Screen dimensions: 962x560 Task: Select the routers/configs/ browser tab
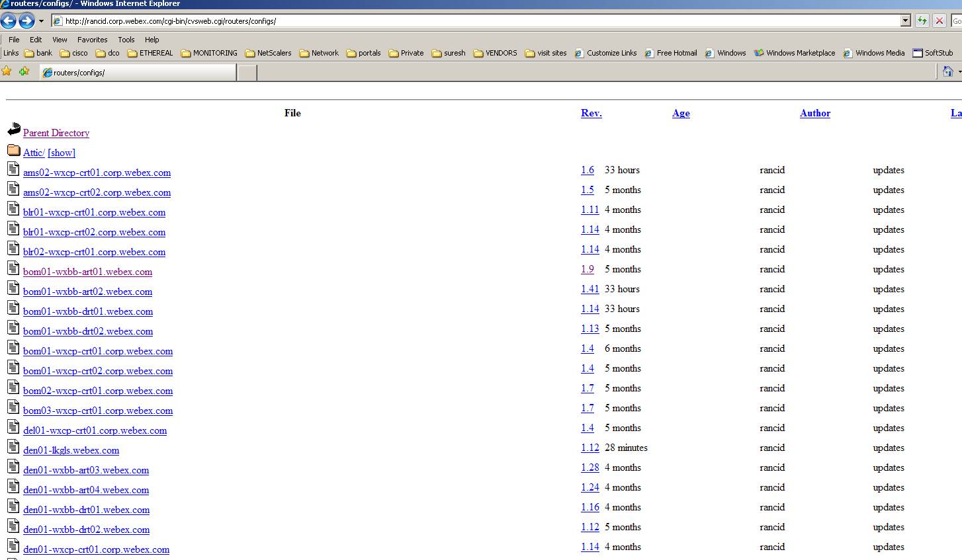point(138,73)
